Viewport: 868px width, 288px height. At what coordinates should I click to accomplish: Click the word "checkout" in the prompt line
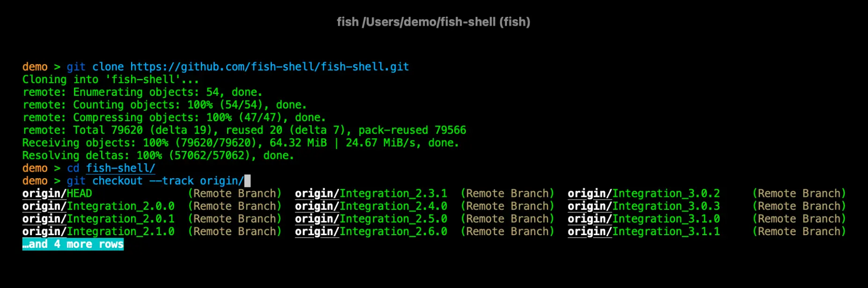click(117, 181)
